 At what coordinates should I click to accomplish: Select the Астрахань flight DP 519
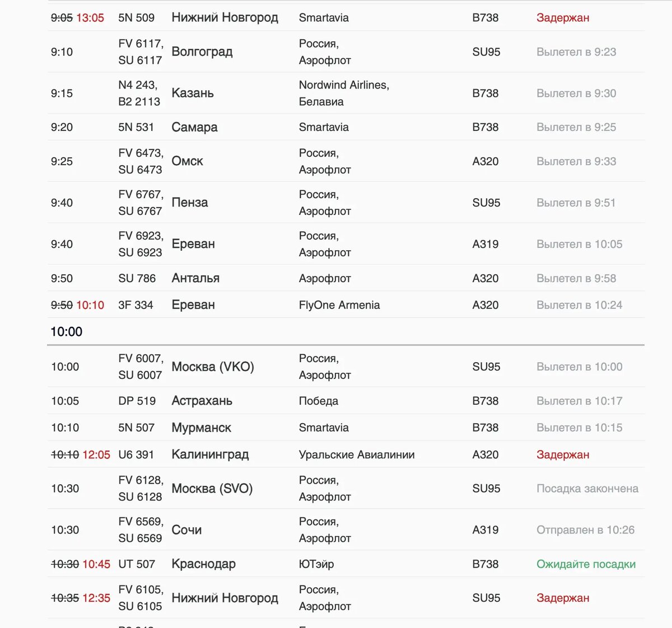coord(346,401)
